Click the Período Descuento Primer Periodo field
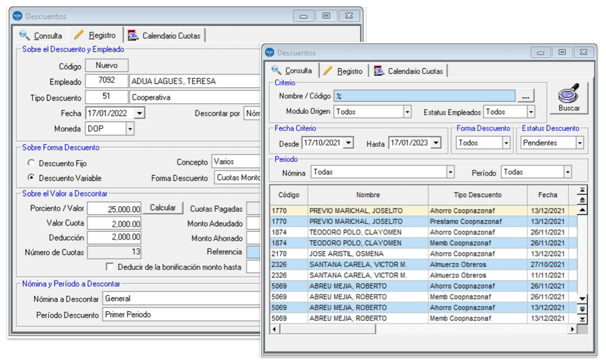This screenshot has height=364, width=606. coord(182,314)
